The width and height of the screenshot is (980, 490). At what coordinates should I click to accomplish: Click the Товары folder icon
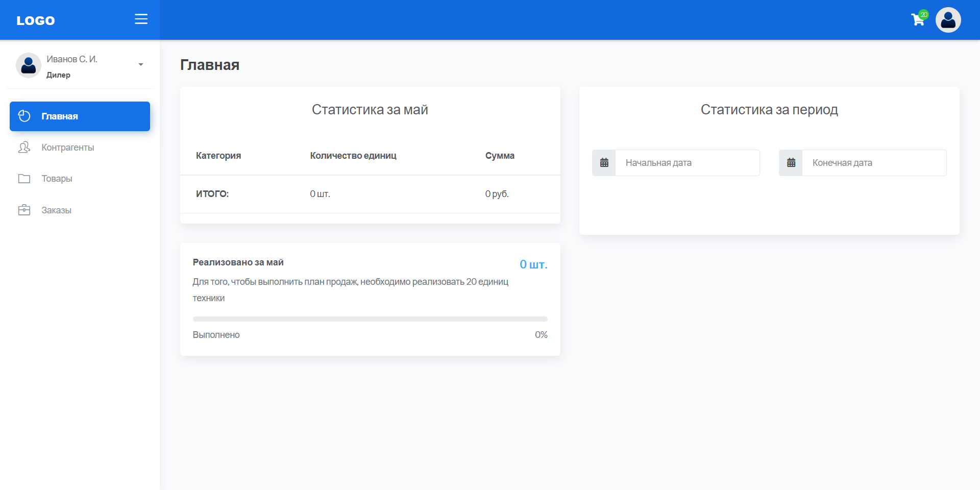pyautogui.click(x=24, y=179)
